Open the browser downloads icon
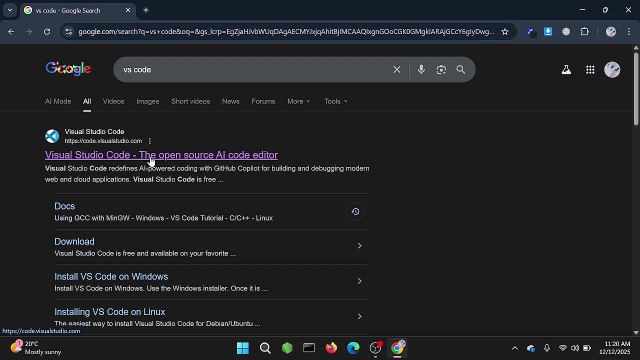Image resolution: width=640 pixels, height=360 pixels. [548, 31]
